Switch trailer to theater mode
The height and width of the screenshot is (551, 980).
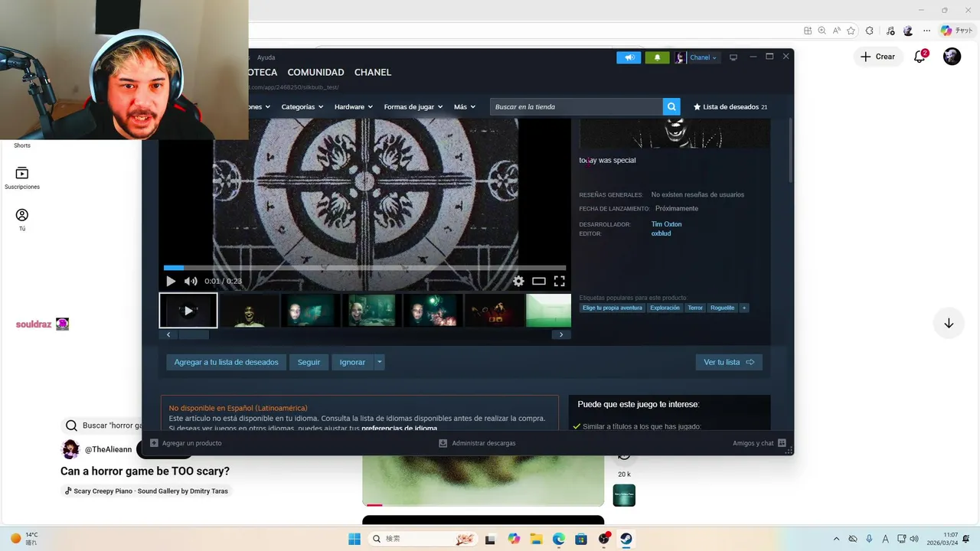pos(539,281)
